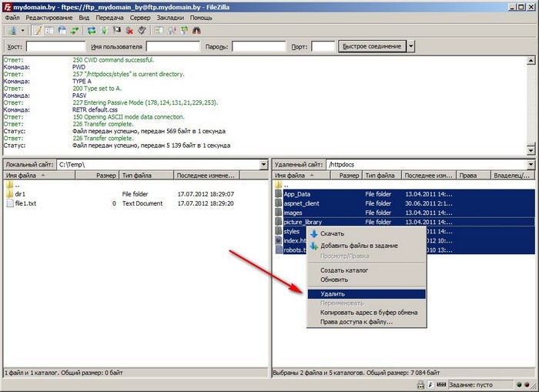539x392 pixels.
Task: Click the refresh file lists icon
Action: coord(92,30)
